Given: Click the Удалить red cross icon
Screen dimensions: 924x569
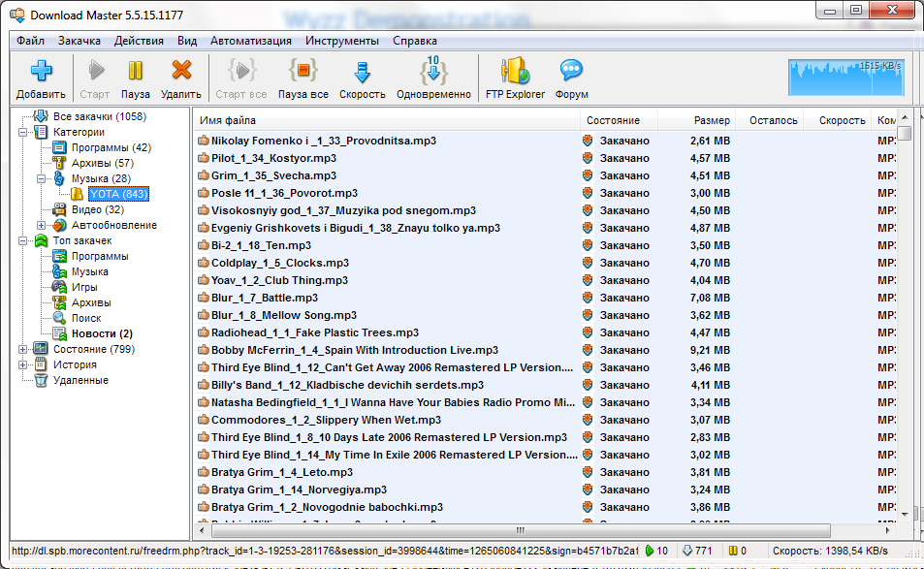Looking at the screenshot, I should pyautogui.click(x=181, y=70).
